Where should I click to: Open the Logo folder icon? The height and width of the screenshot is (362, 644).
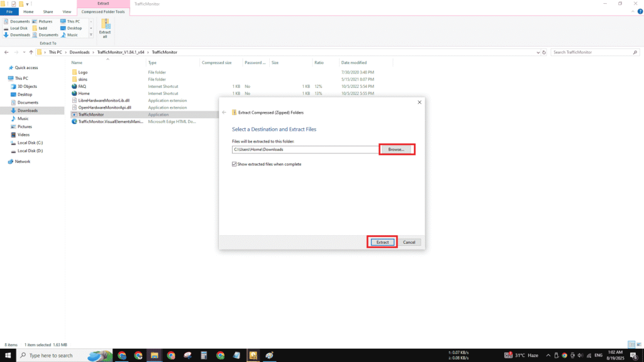click(74, 72)
